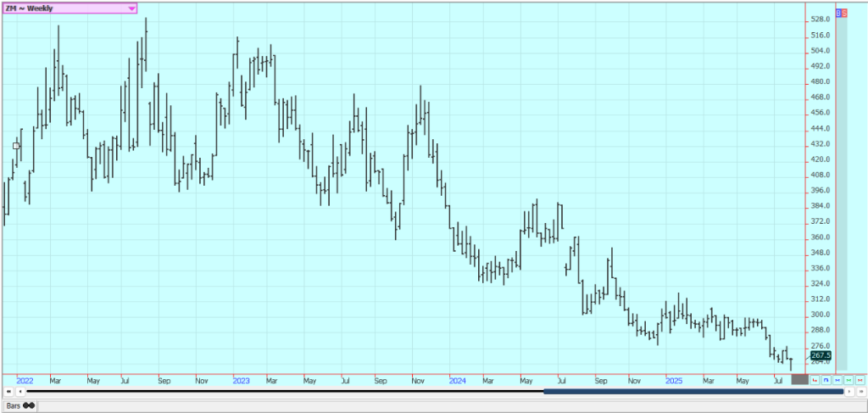This screenshot has width=868, height=413.
Task: Step chart back with the single left arrow
Action: click(x=19, y=392)
